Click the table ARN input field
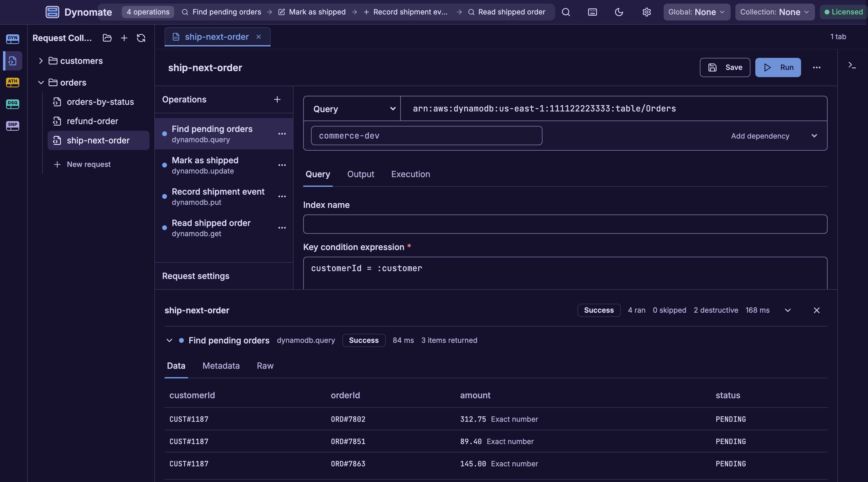Viewport: 868px width, 482px height. 613,108
